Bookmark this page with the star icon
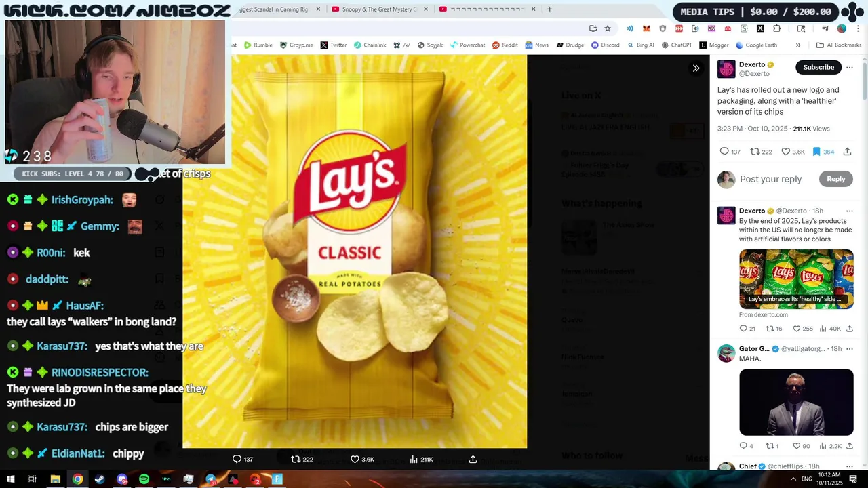Viewport: 868px width, 488px height. [608, 28]
